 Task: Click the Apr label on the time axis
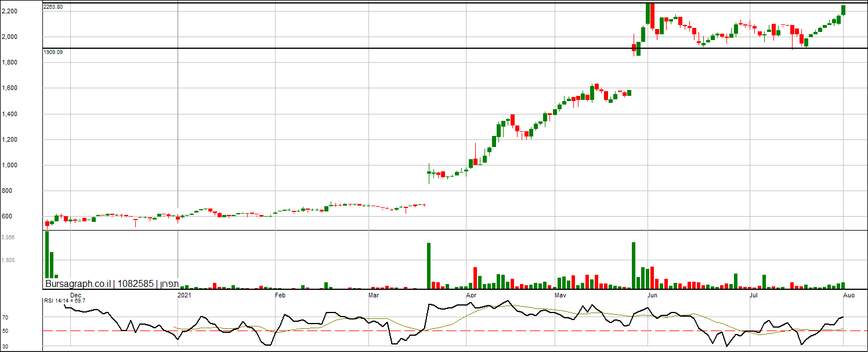[x=471, y=295]
